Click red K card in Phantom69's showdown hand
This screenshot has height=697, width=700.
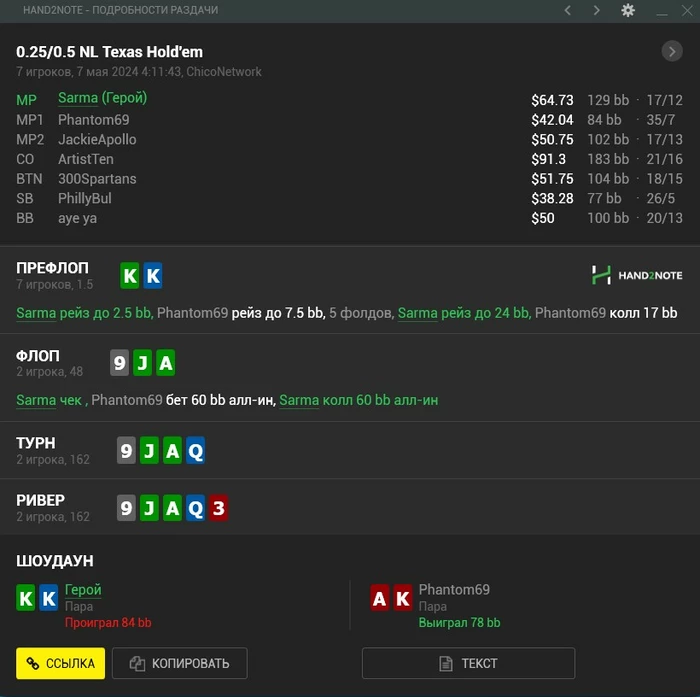coord(403,598)
